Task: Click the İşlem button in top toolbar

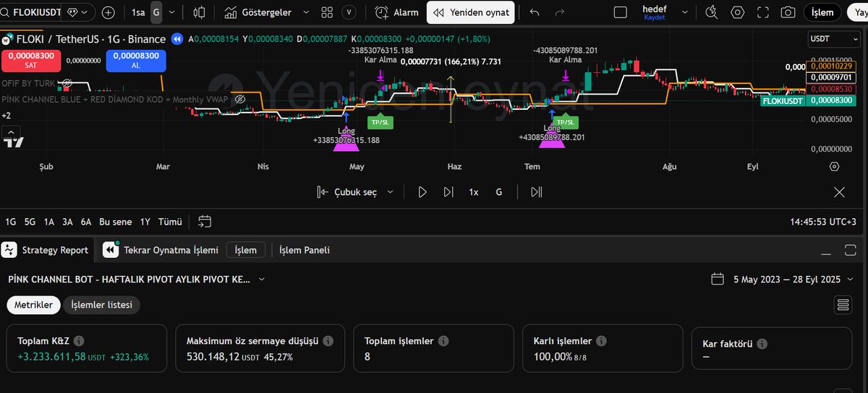Action: pos(822,12)
